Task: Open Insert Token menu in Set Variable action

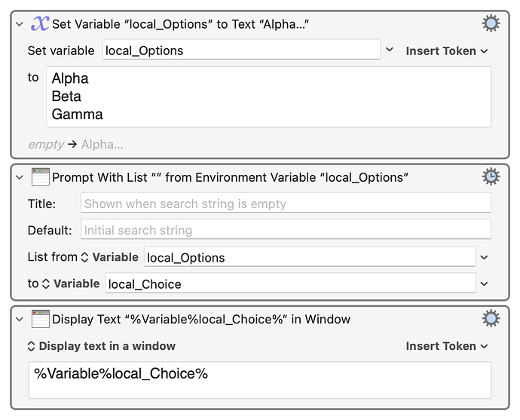Action: (446, 51)
